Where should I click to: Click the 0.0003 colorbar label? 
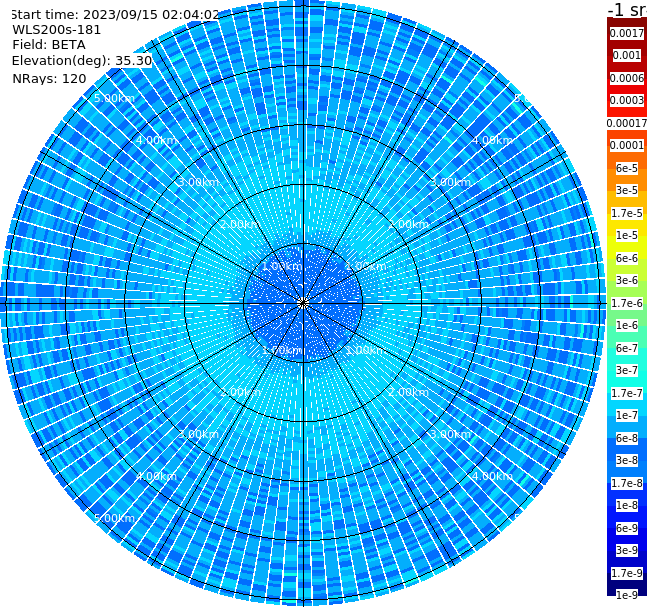(627, 100)
